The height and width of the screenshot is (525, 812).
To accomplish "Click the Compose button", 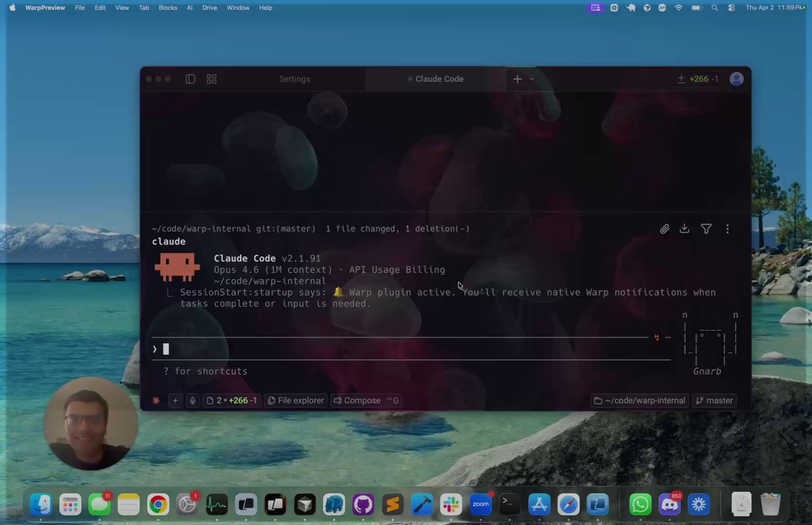I will point(366,400).
